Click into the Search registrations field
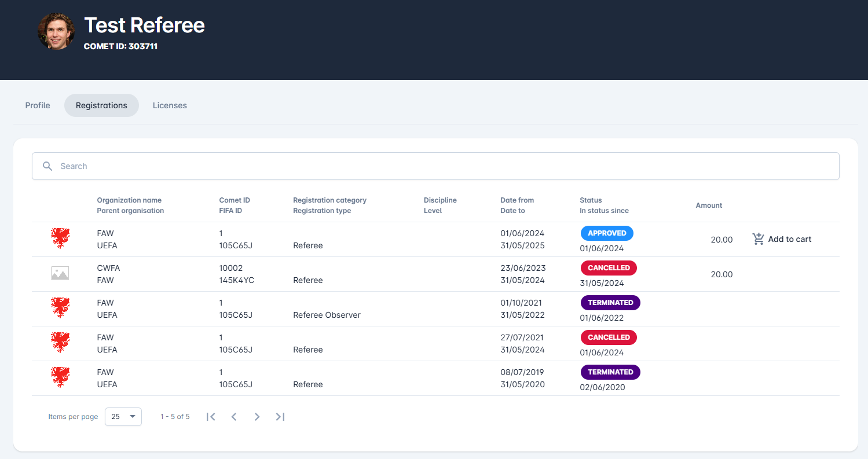Screen dimensions: 868x459 click(x=440, y=166)
